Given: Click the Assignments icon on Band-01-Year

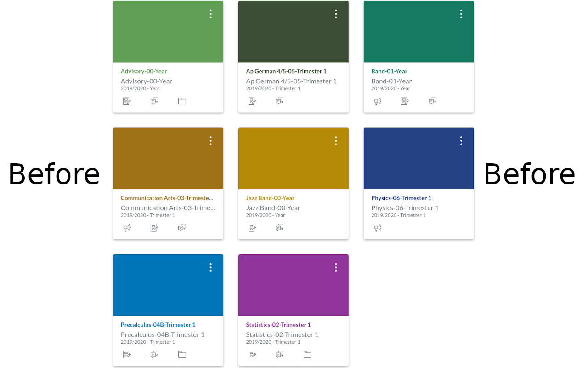Looking at the screenshot, I should point(405,101).
